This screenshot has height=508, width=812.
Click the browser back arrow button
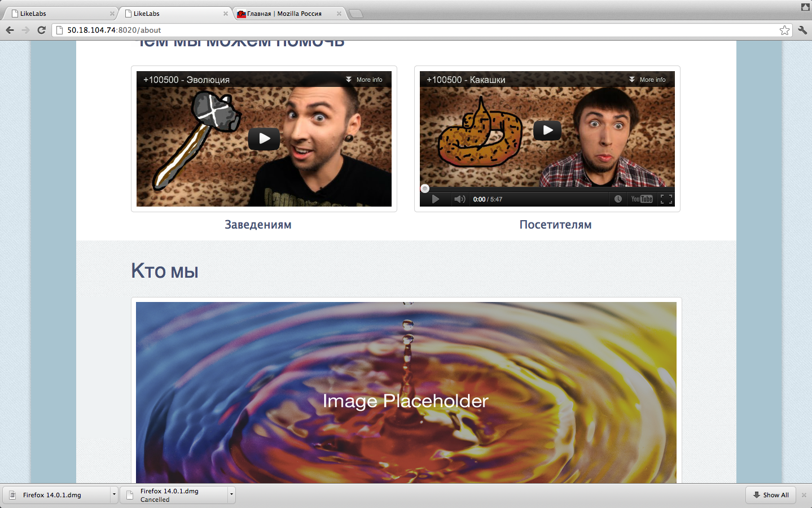pyautogui.click(x=10, y=30)
